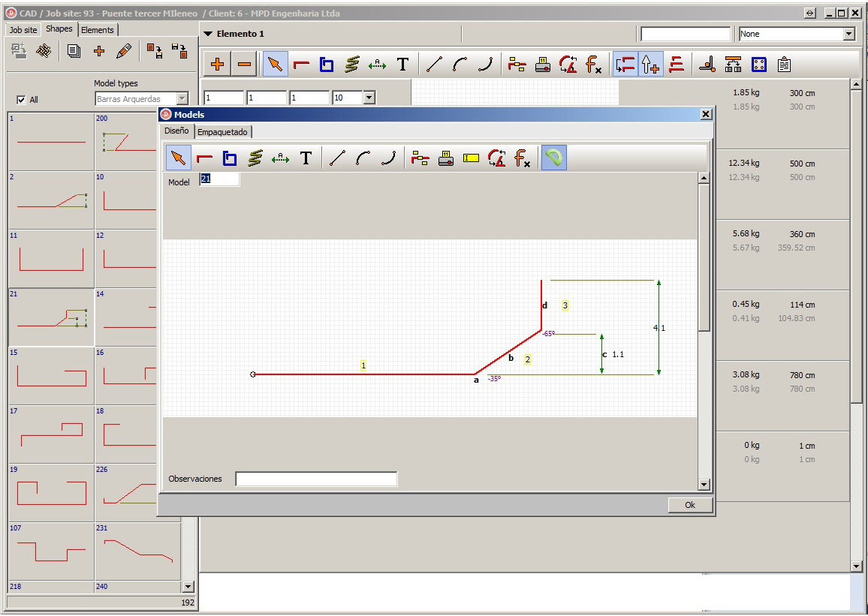Image resolution: width=868 pixels, height=616 pixels.
Task: Click the formula fx icon in Models dialog
Action: (x=522, y=158)
